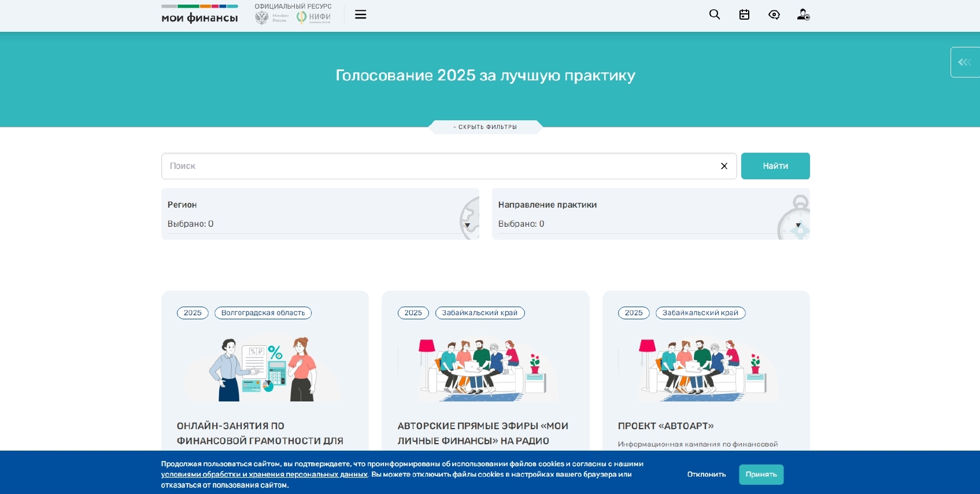Image resolution: width=980 pixels, height=494 pixels.
Task: Collapse filters via Скрыть фильтры
Action: pos(485,127)
